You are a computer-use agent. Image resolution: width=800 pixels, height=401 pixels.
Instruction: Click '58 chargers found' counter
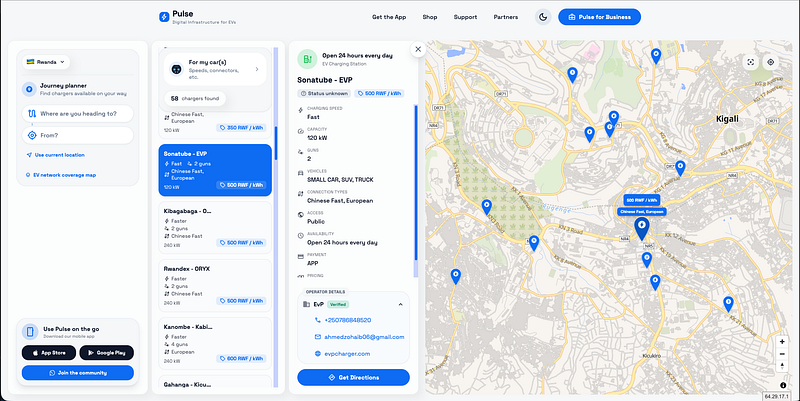click(195, 98)
